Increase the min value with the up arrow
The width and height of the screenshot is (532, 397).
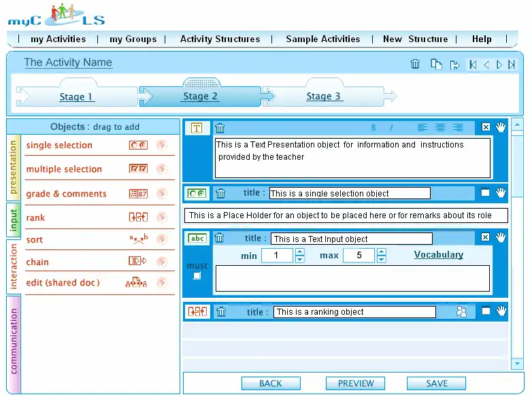pos(299,252)
